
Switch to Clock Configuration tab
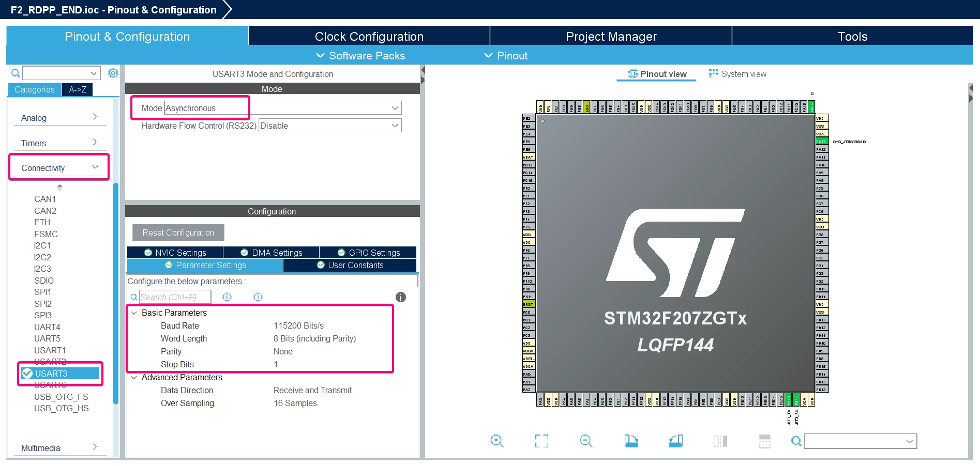coord(369,36)
